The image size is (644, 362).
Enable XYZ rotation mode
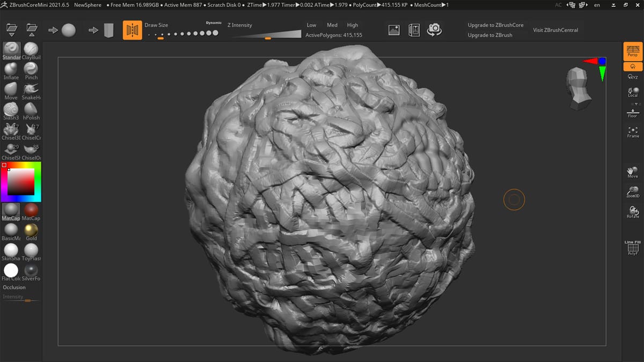coord(633,77)
